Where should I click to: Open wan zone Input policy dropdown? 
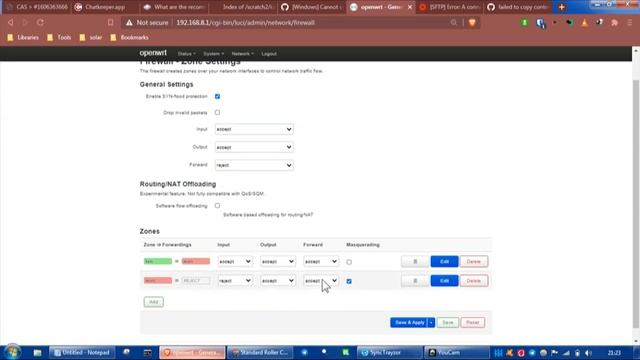coord(235,281)
